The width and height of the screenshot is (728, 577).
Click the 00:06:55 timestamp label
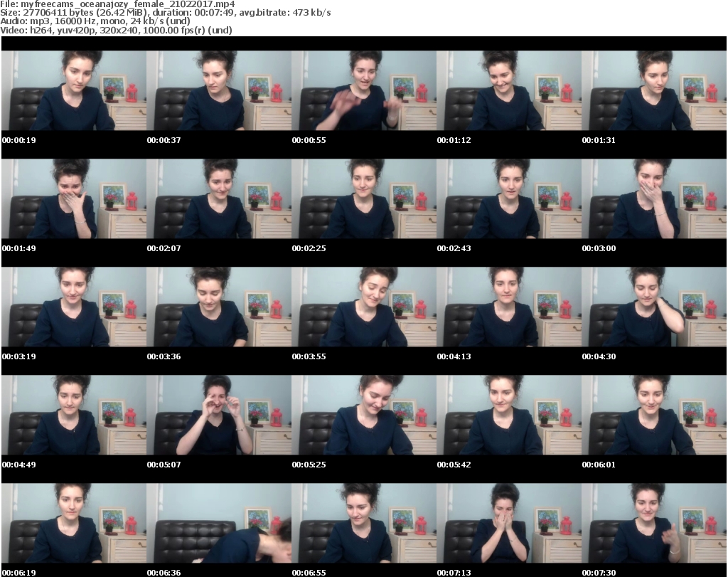click(309, 573)
